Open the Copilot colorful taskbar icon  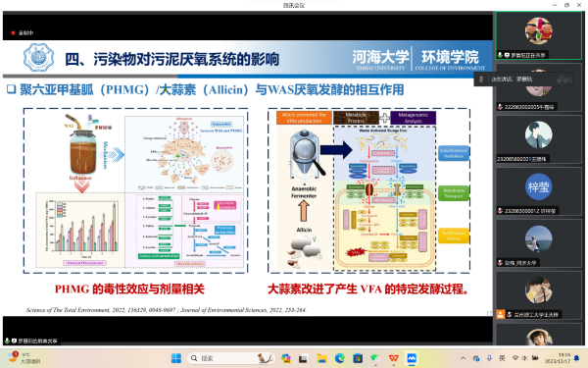point(286,358)
